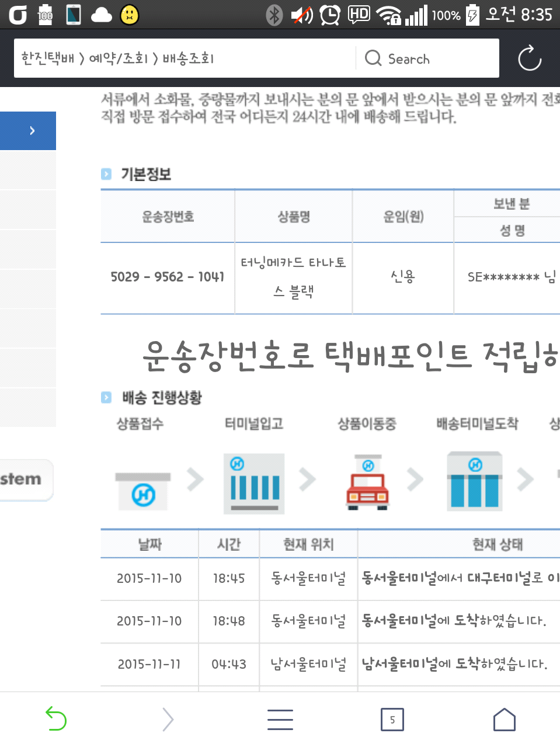The image size is (560, 747).
Task: Open the tabs counter showing 5
Action: [x=392, y=720]
